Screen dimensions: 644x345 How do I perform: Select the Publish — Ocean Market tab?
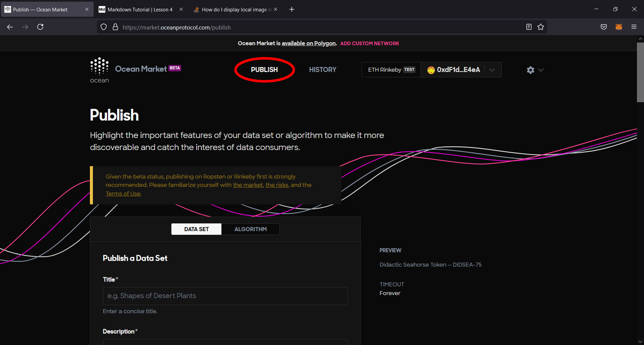47,9
